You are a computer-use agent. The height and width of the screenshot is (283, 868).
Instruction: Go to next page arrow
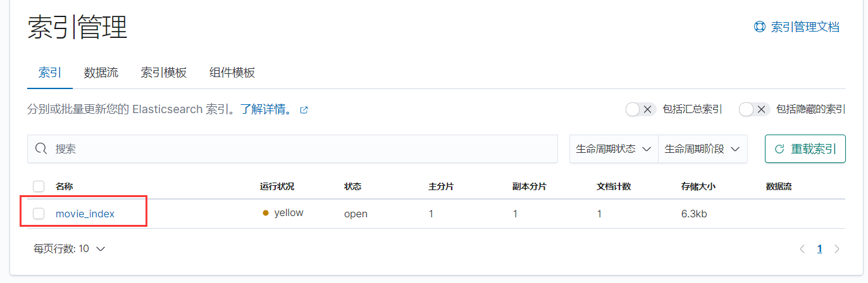pos(837,249)
